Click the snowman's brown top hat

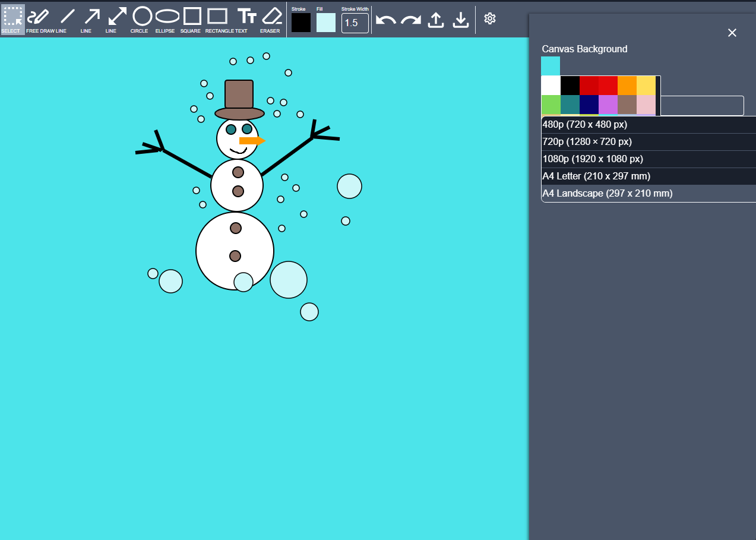pos(239,99)
